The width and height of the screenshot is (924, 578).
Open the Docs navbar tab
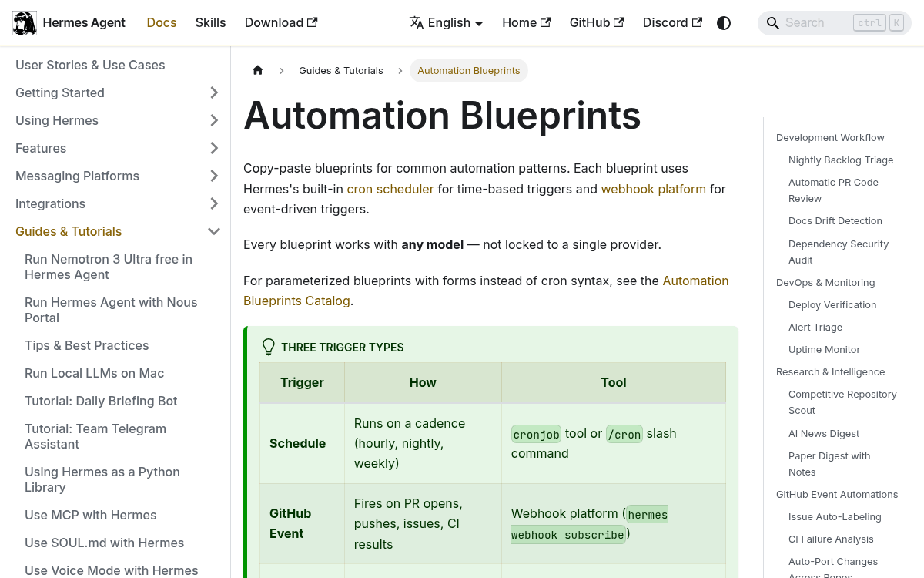pyautogui.click(x=162, y=23)
